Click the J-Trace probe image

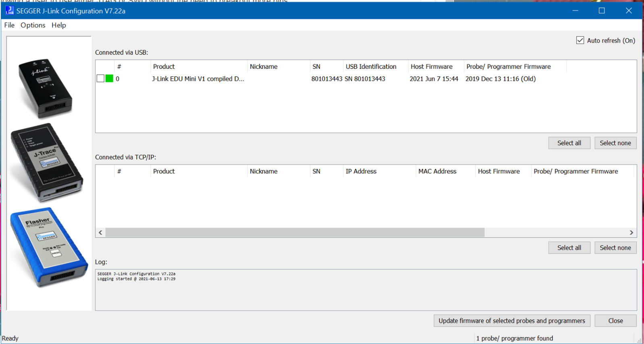click(x=47, y=162)
